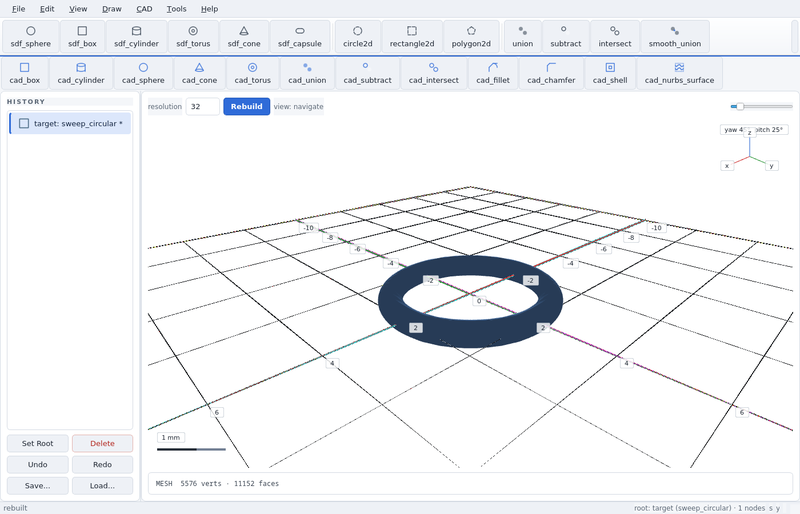
Task: Open the File menu
Action: pyautogui.click(x=18, y=9)
